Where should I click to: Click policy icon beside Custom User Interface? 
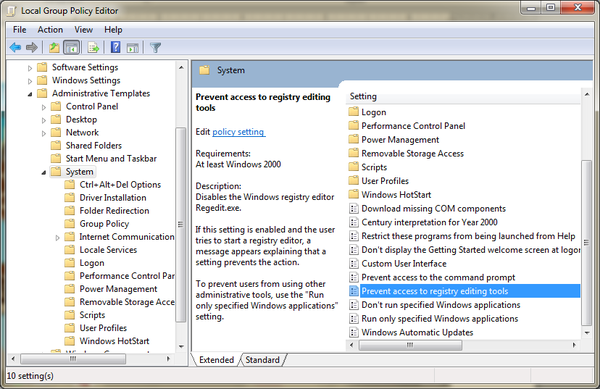[354, 264]
